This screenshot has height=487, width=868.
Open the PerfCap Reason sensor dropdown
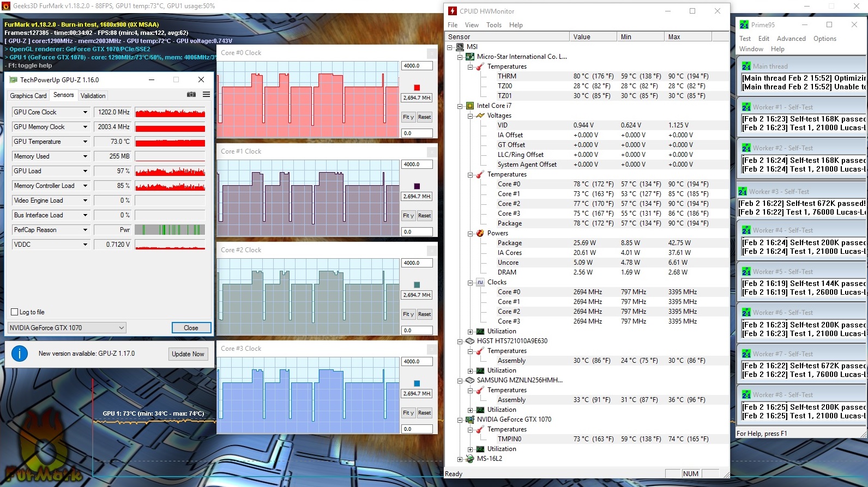point(85,230)
